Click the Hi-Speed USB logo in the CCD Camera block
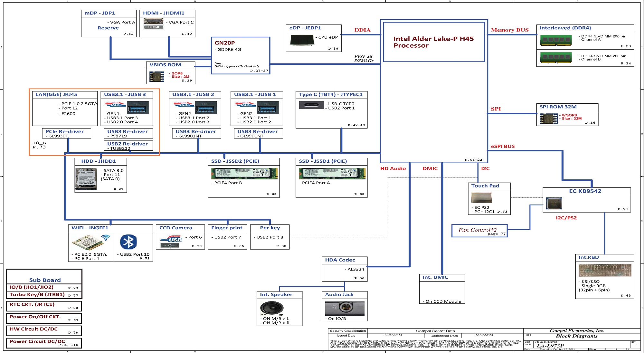 click(x=171, y=239)
